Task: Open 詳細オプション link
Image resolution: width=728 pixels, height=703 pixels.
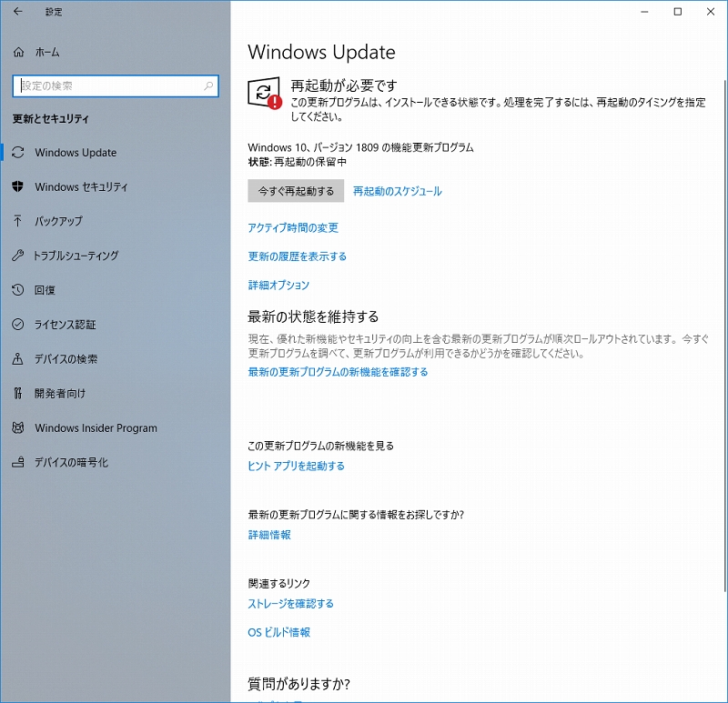Action: (278, 285)
